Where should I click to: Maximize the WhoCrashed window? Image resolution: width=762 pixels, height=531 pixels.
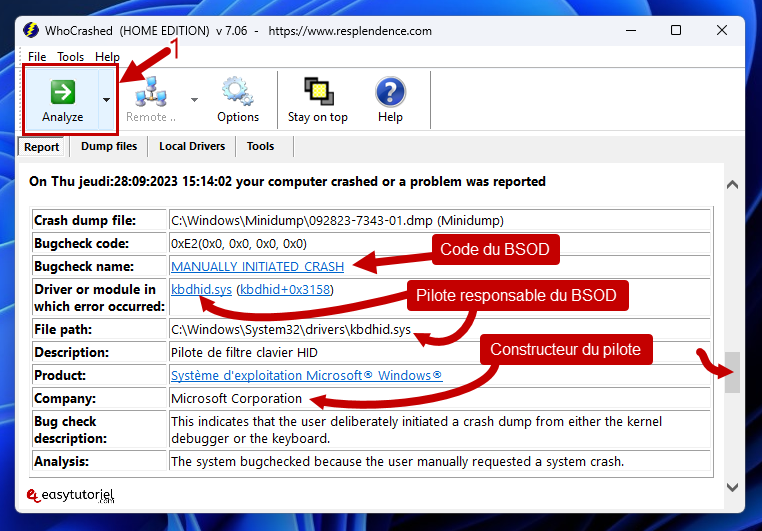point(675,30)
